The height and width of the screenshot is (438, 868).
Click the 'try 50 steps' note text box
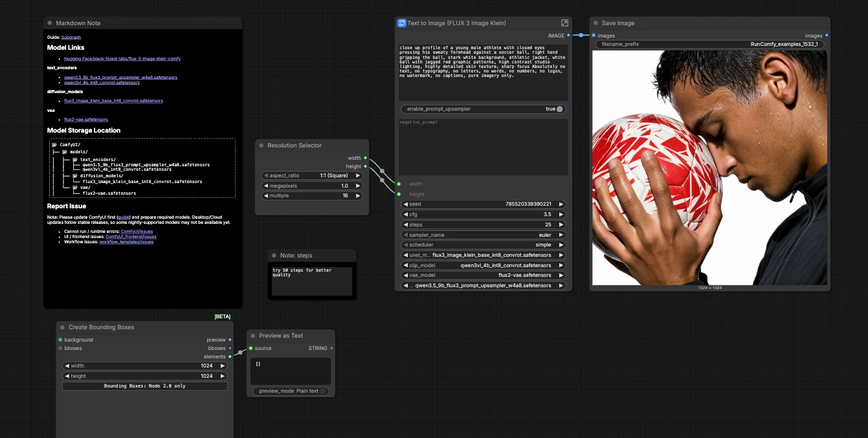312,281
